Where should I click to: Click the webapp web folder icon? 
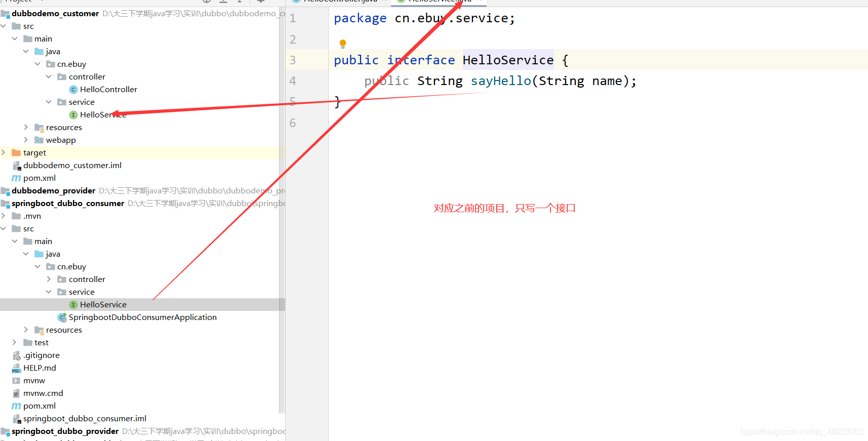click(39, 140)
